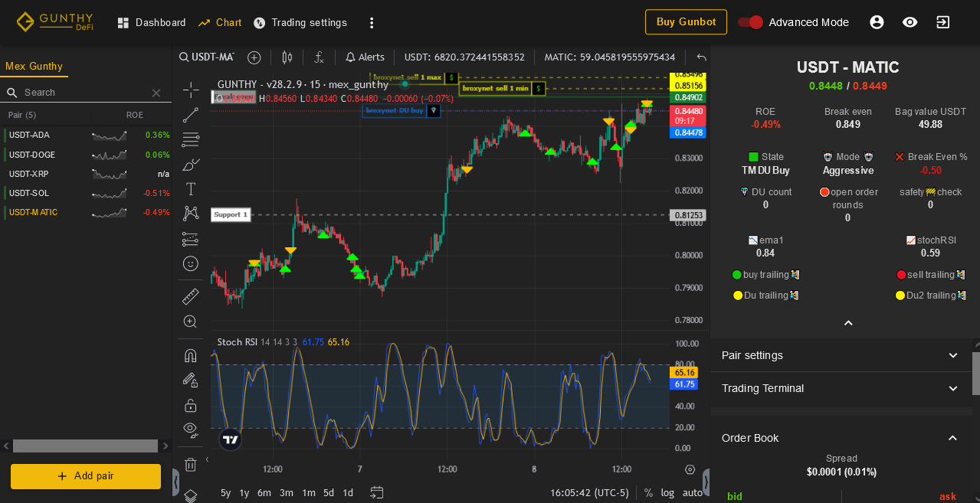Set chart range to 5y
This screenshot has height=503, width=980.
[x=226, y=492]
